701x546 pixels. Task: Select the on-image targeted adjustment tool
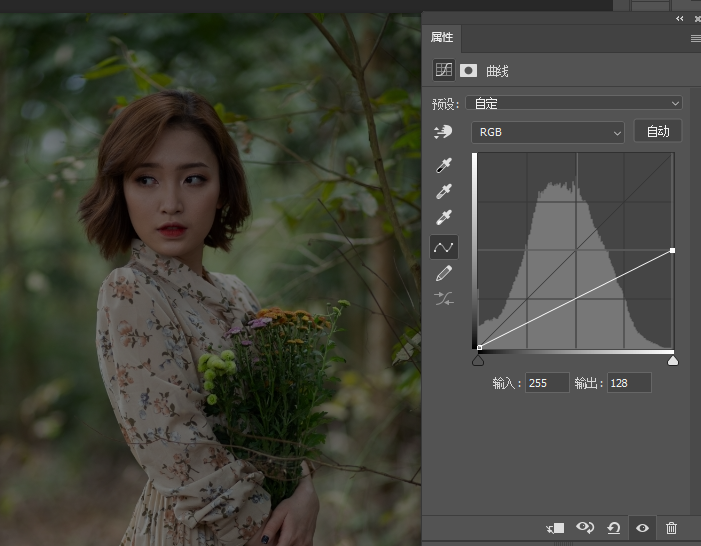[x=443, y=132]
